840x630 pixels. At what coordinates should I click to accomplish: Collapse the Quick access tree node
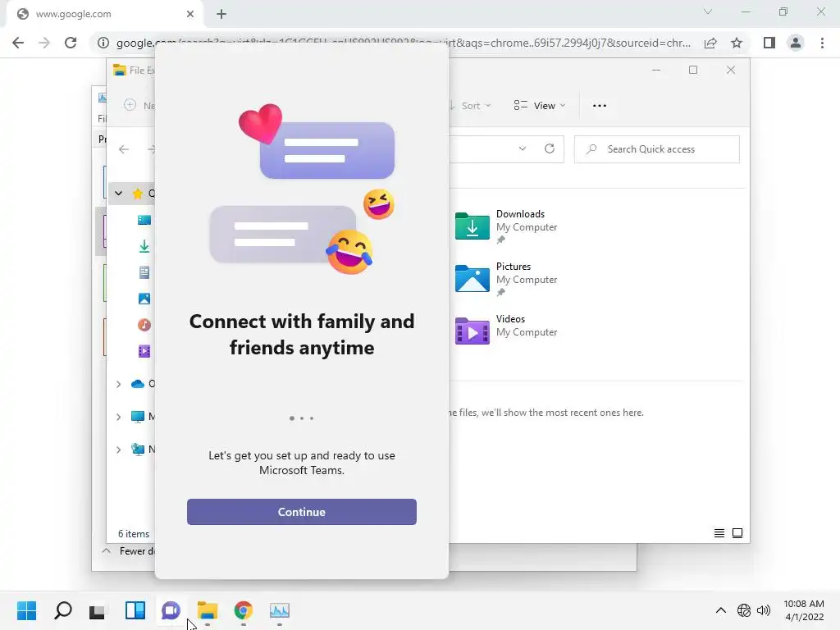[x=118, y=194]
